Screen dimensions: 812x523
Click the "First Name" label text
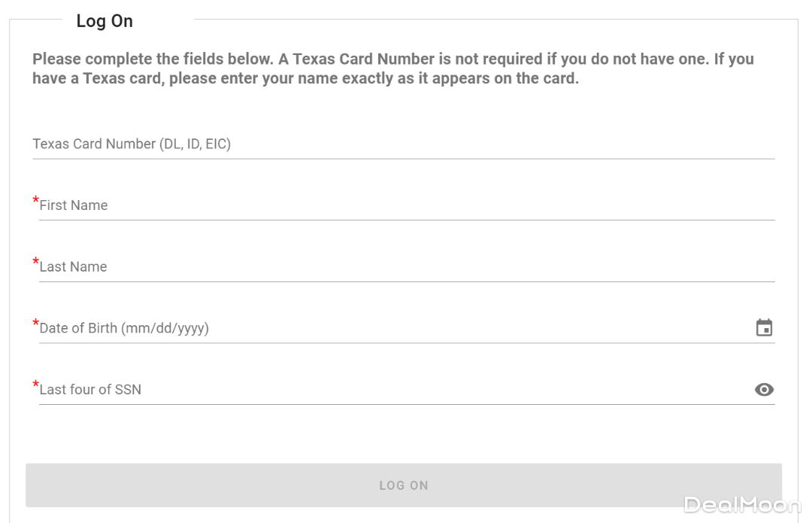(74, 205)
